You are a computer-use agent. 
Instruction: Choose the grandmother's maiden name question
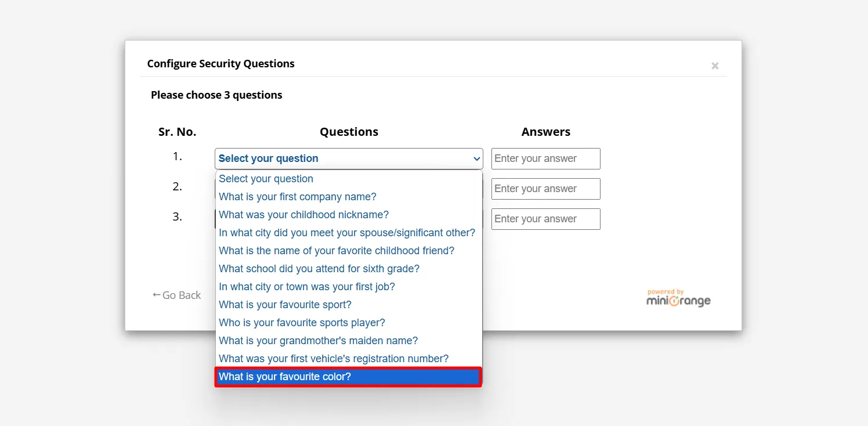349,341
